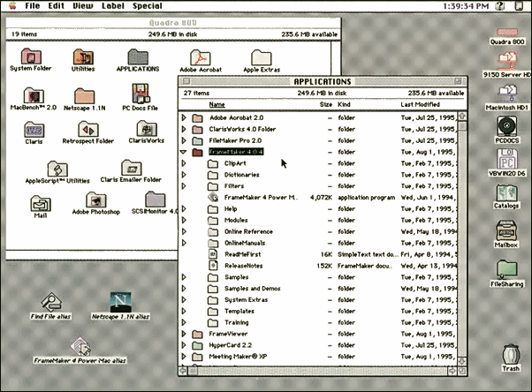Select the ReadMeFirst file row

318,254
